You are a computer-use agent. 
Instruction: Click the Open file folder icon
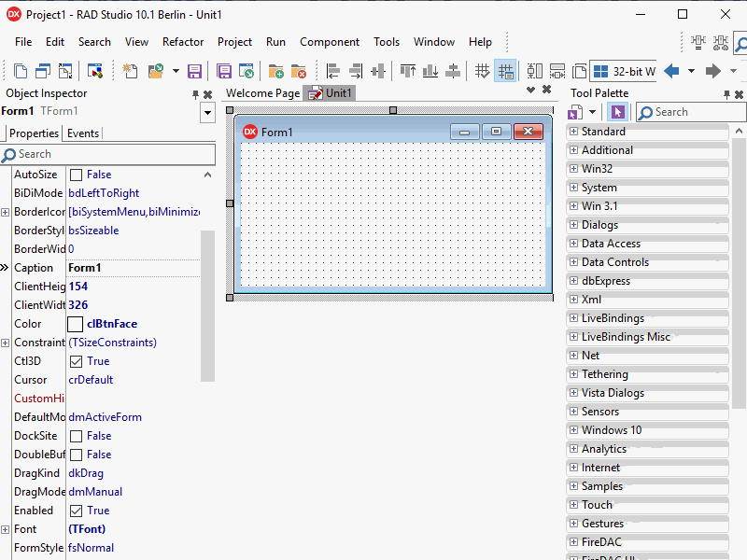click(x=156, y=72)
